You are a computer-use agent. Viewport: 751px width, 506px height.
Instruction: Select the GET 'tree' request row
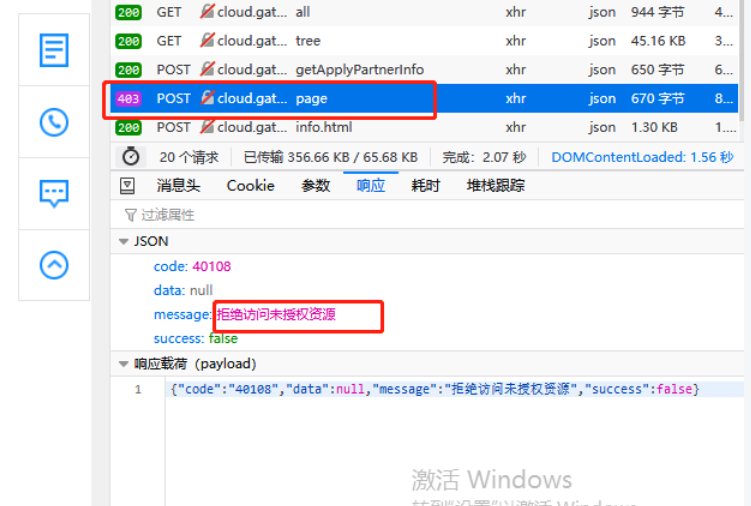point(424,41)
